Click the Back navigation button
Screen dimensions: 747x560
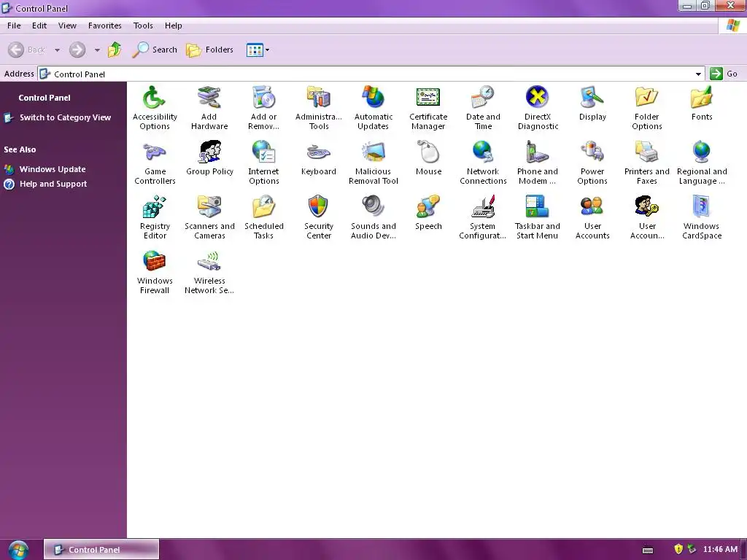[27, 50]
